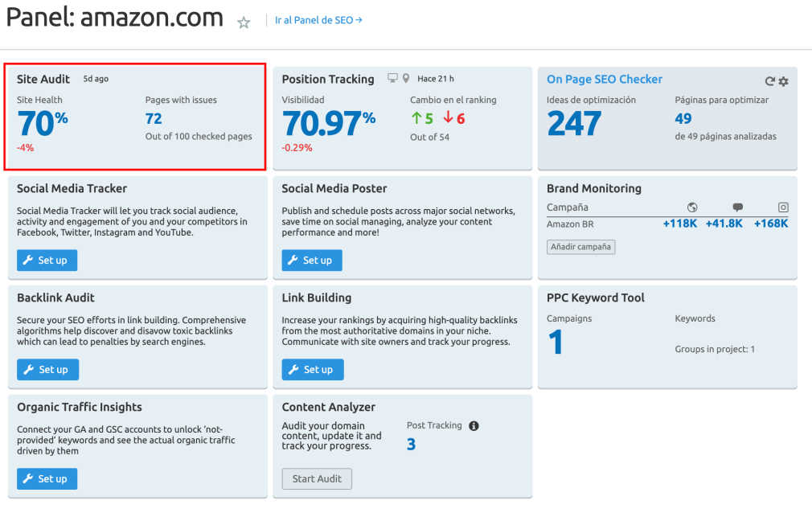Click the speech bubble icon in Brand Monitoring

click(x=738, y=207)
